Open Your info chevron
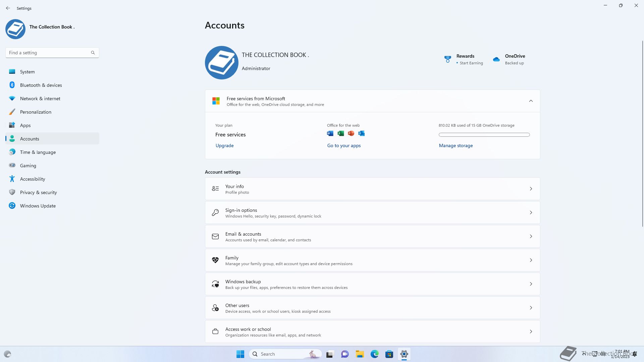The height and width of the screenshot is (362, 644). point(531,189)
